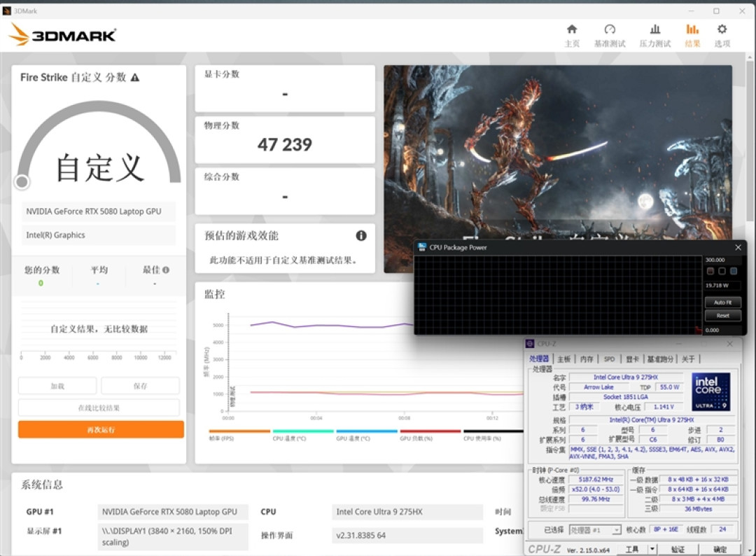Switch to the 主板 tab in CPU-Z
The width and height of the screenshot is (756, 556).
(x=563, y=359)
